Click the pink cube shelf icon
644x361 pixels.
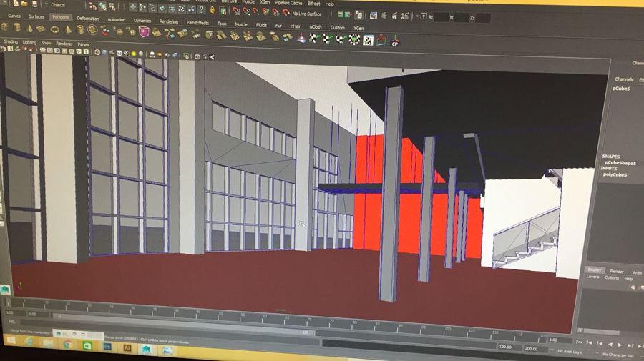click(143, 31)
